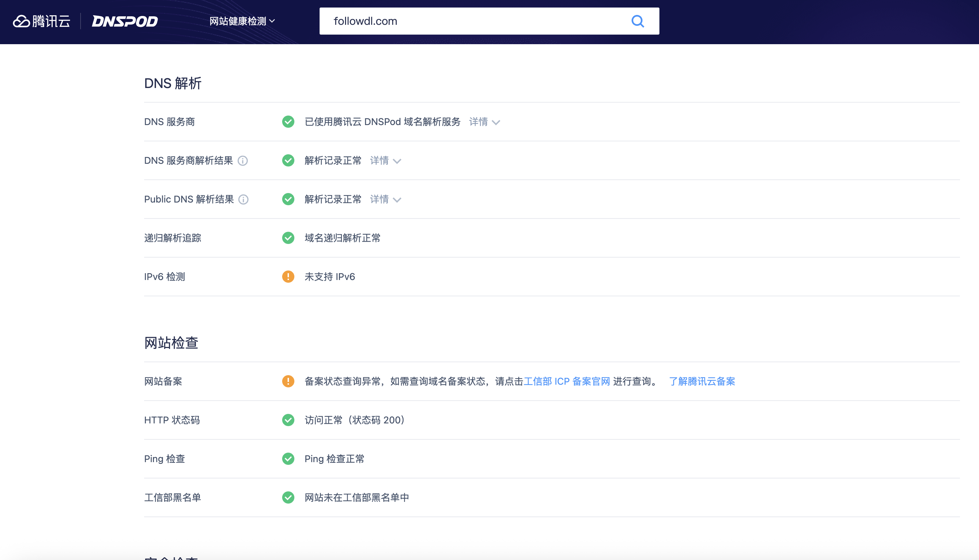Open 了解腾讯云备案 link
Image resolution: width=979 pixels, height=560 pixels.
[702, 381]
